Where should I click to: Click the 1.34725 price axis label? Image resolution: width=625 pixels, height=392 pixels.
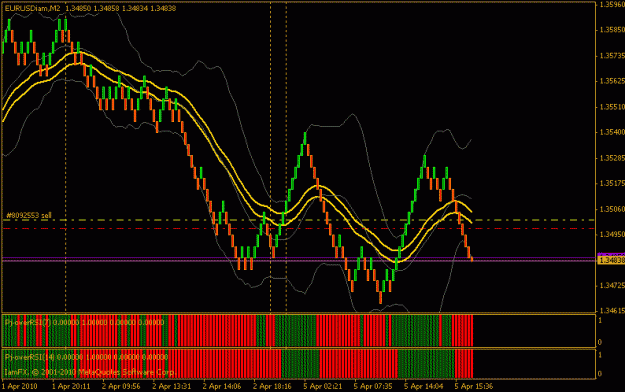pos(612,286)
